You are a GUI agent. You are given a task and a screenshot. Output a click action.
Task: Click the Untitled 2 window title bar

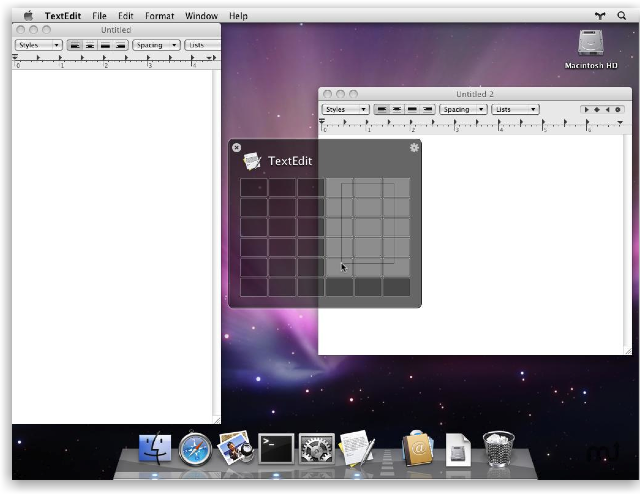(x=475, y=94)
